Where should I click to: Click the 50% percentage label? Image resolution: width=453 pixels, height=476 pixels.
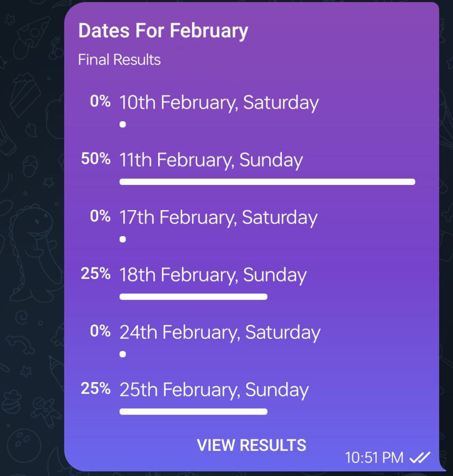coord(95,159)
